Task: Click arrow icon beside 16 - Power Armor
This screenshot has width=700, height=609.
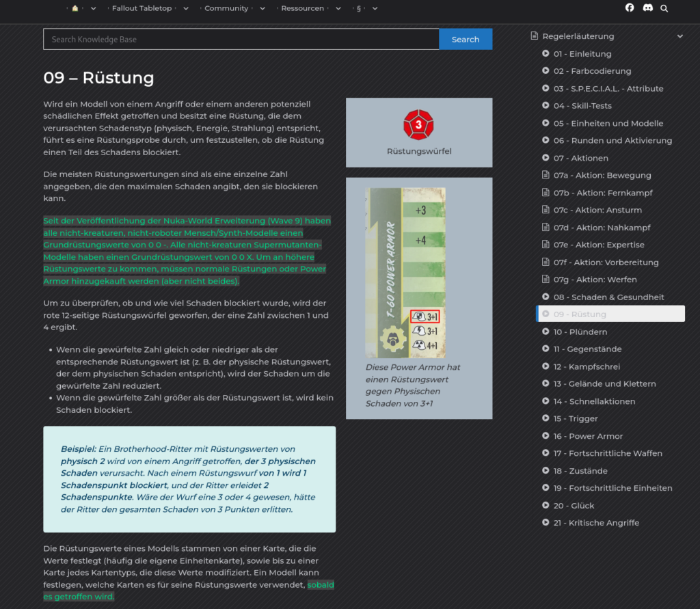Action: (546, 436)
